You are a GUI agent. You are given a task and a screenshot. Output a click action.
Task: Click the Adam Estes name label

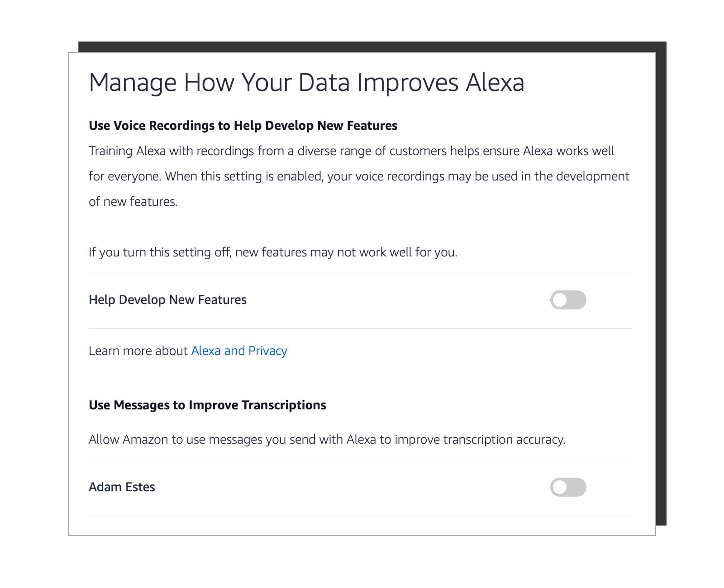(122, 487)
